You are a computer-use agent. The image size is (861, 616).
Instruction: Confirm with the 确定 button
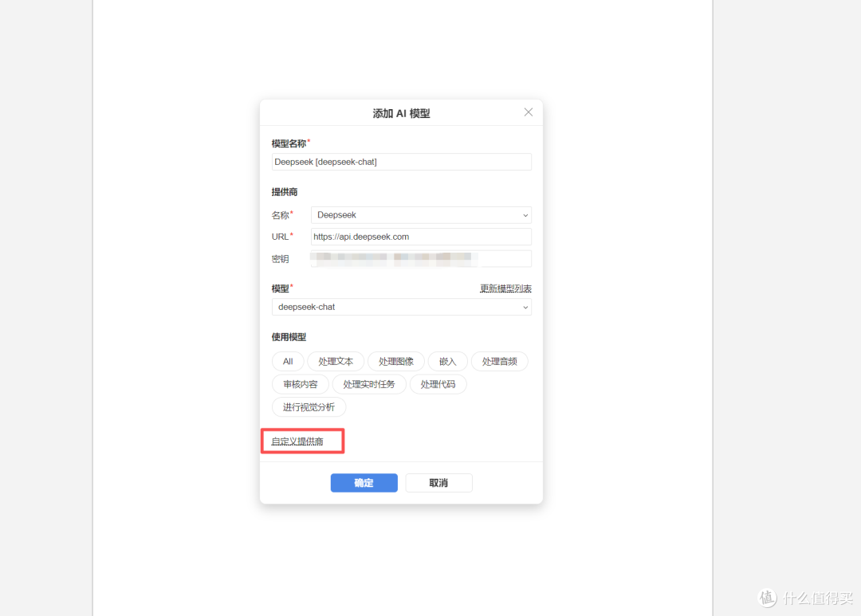[x=364, y=483]
